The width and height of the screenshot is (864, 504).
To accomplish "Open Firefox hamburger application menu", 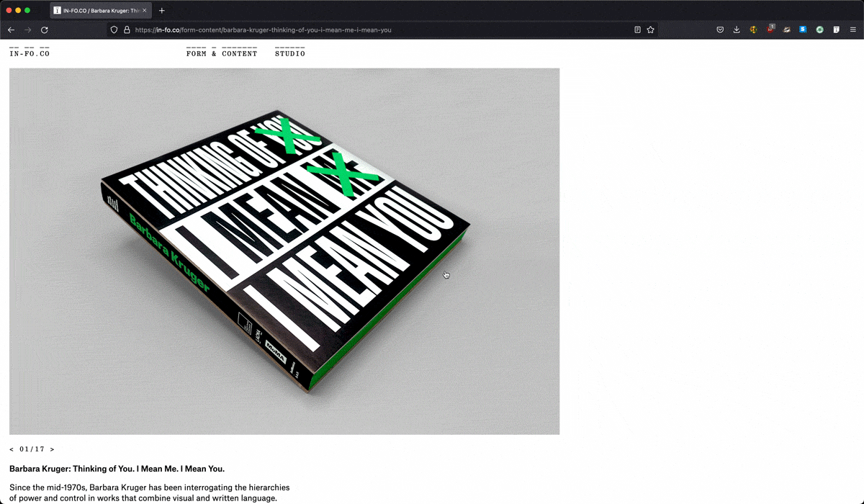I will pyautogui.click(x=852, y=30).
